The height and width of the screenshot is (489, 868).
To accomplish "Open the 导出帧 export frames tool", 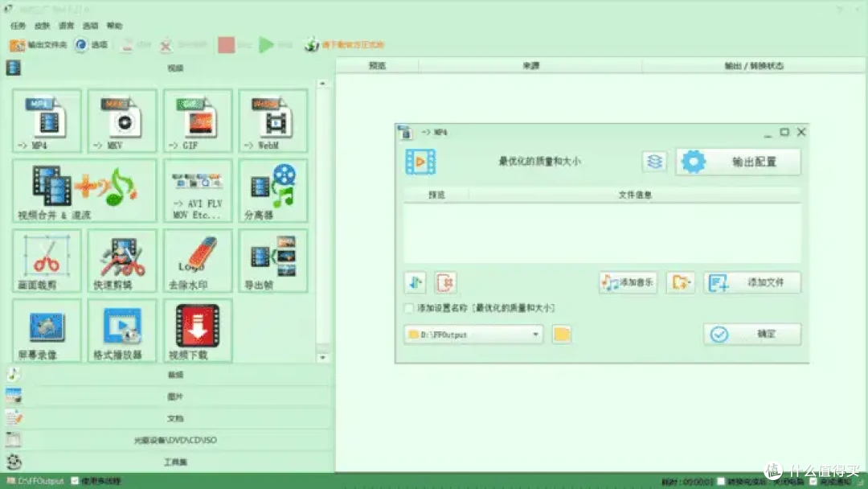I will (273, 261).
